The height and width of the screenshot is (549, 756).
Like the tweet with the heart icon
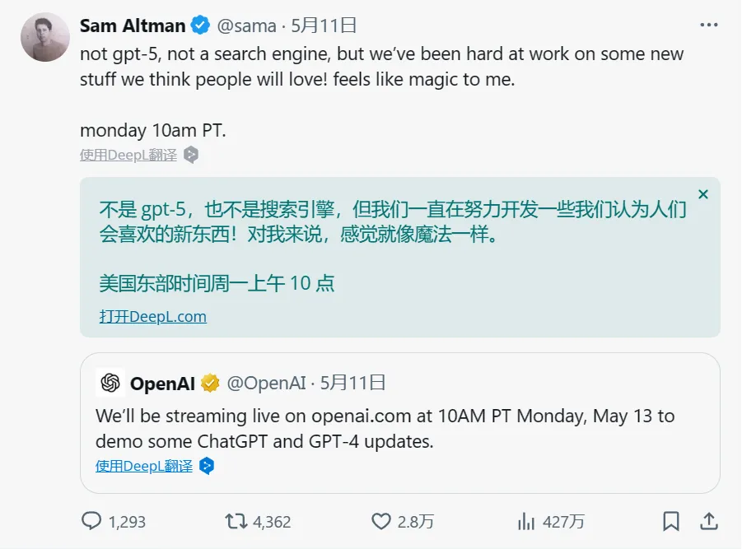380,521
